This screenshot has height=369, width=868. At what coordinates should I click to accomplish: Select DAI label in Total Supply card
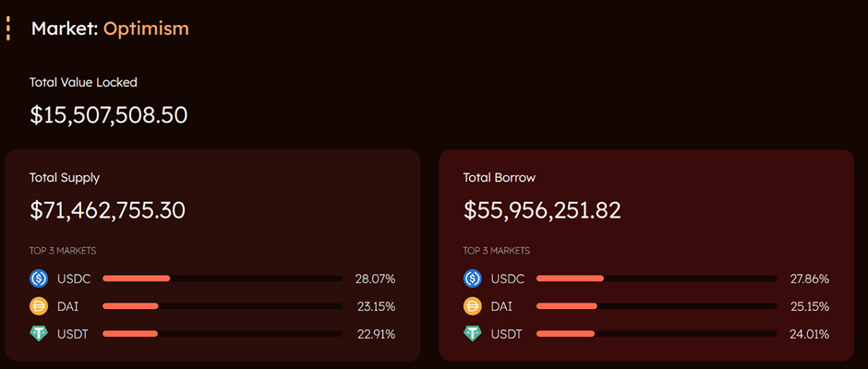pos(67,306)
